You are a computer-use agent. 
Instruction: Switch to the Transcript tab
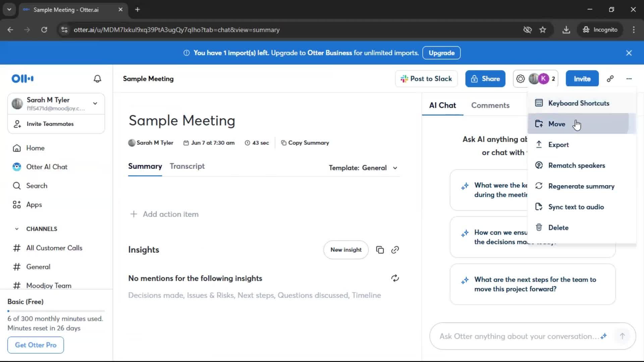[187, 166]
